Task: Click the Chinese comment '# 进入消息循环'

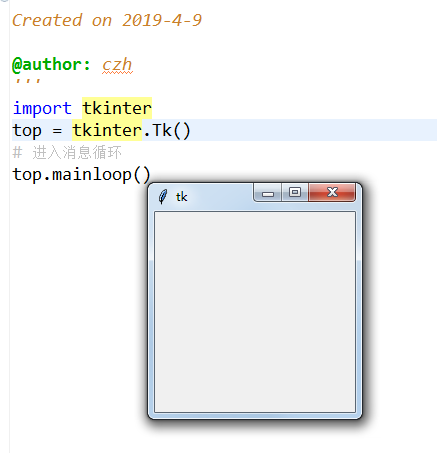Action: (67, 153)
